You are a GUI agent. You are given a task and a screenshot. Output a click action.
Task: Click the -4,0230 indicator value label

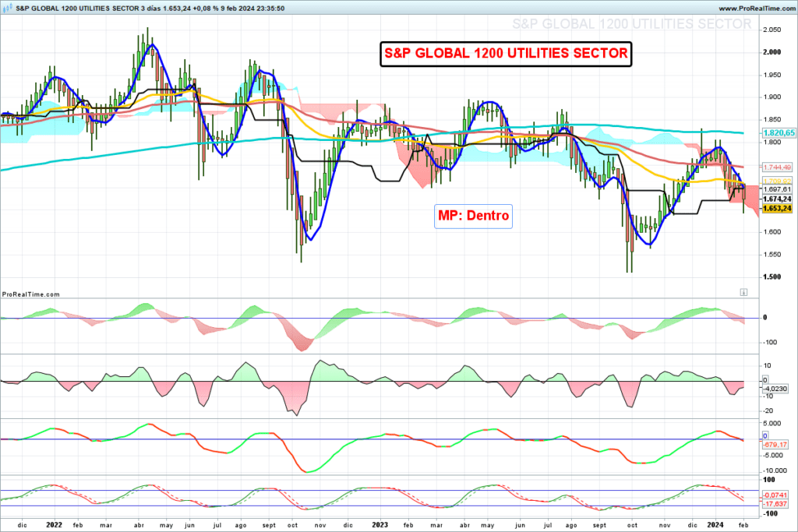pos(775,389)
